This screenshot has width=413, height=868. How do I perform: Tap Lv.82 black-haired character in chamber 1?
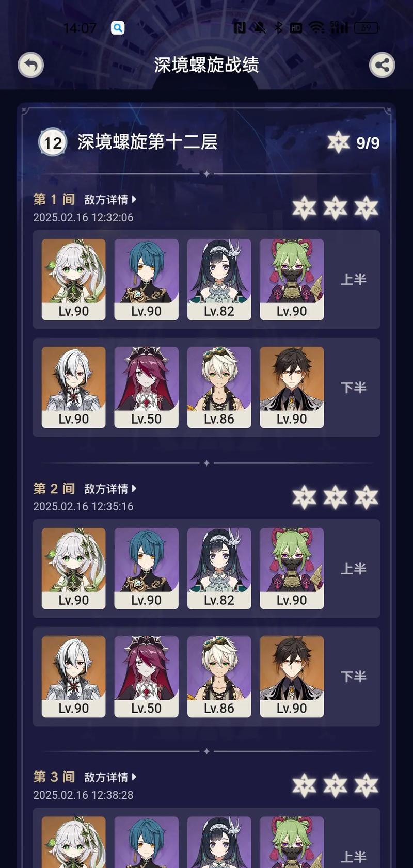[219, 279]
